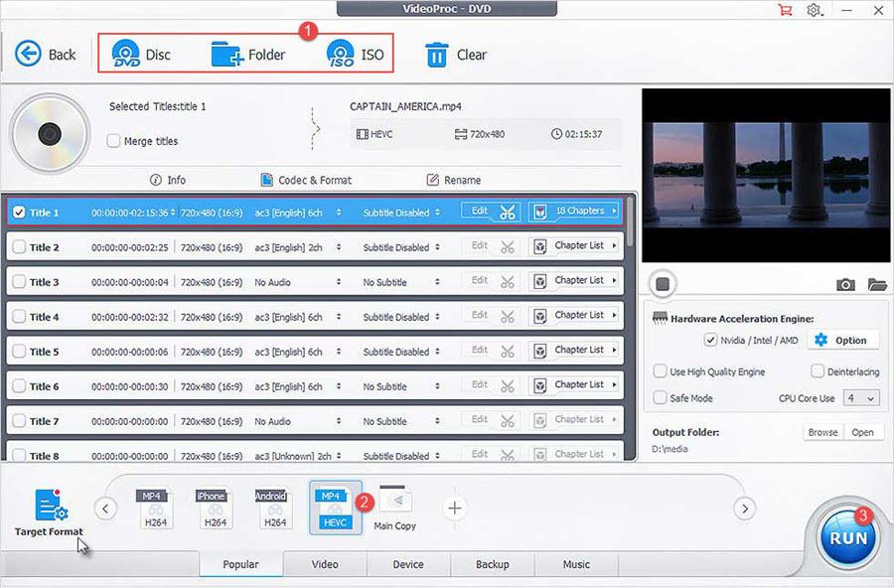894x588 pixels.
Task: Check the Title 2 checkbox
Action: [19, 247]
